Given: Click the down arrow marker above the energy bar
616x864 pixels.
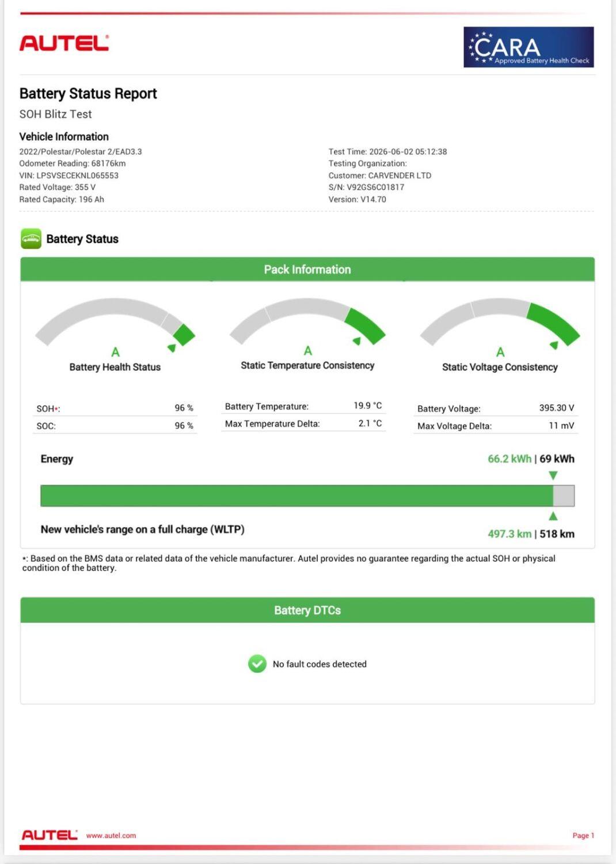Looking at the screenshot, I should click(553, 475).
